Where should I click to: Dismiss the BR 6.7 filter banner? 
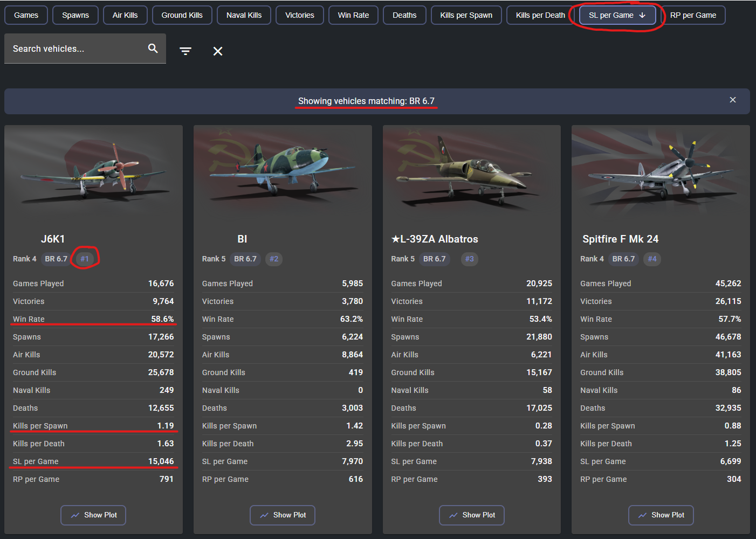tap(732, 100)
